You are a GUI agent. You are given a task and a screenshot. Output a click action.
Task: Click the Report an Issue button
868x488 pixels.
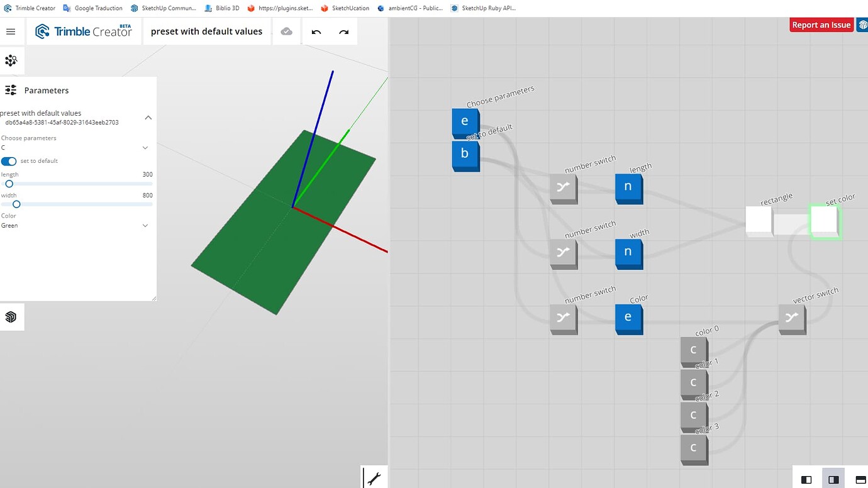[821, 25]
